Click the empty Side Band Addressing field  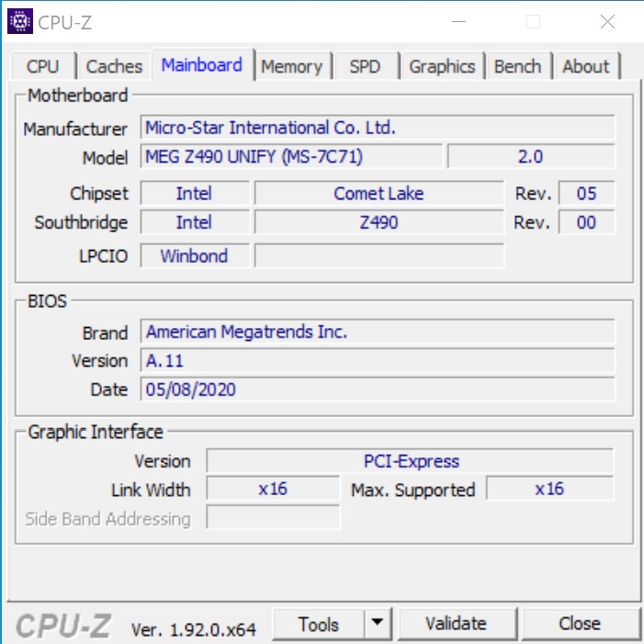[273, 517]
